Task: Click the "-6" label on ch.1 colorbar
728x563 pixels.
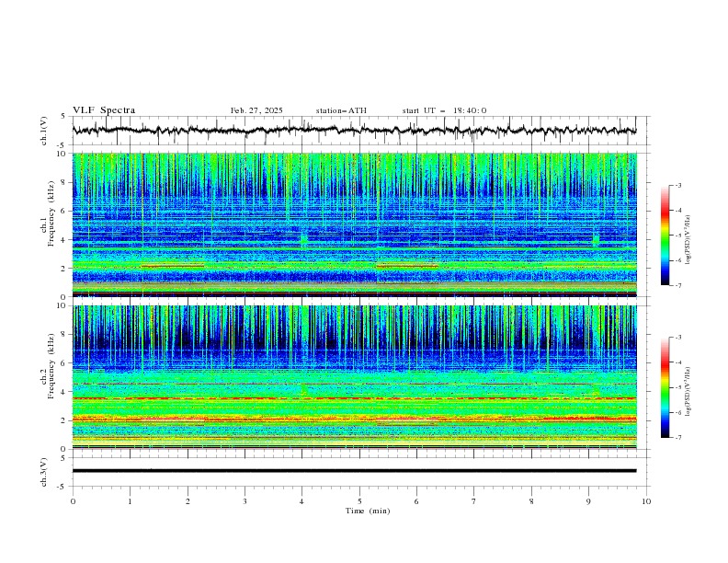Action: click(x=678, y=260)
